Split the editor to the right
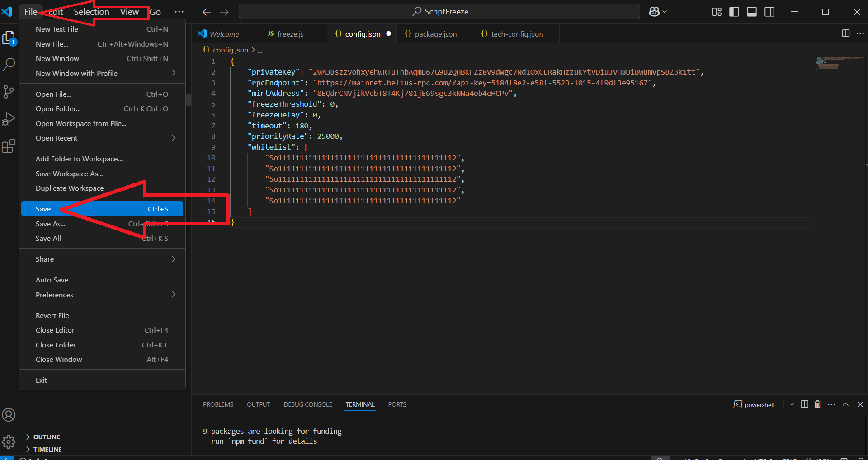 (846, 33)
